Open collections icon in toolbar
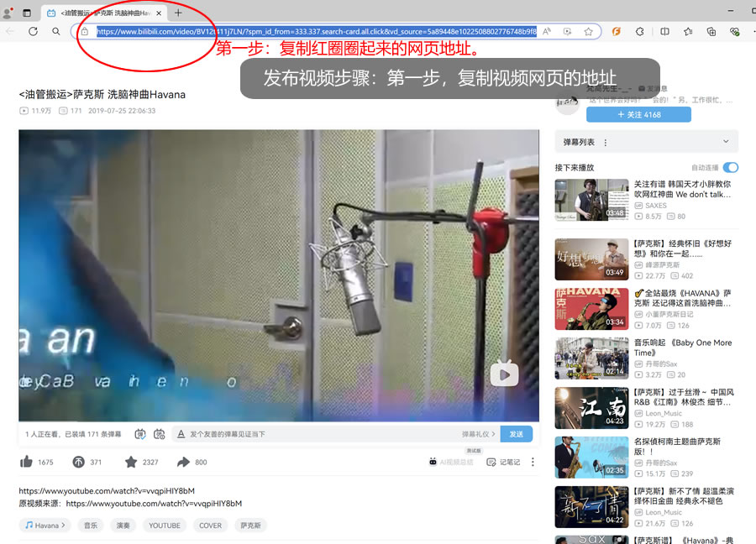The height and width of the screenshot is (544, 756). point(711,31)
